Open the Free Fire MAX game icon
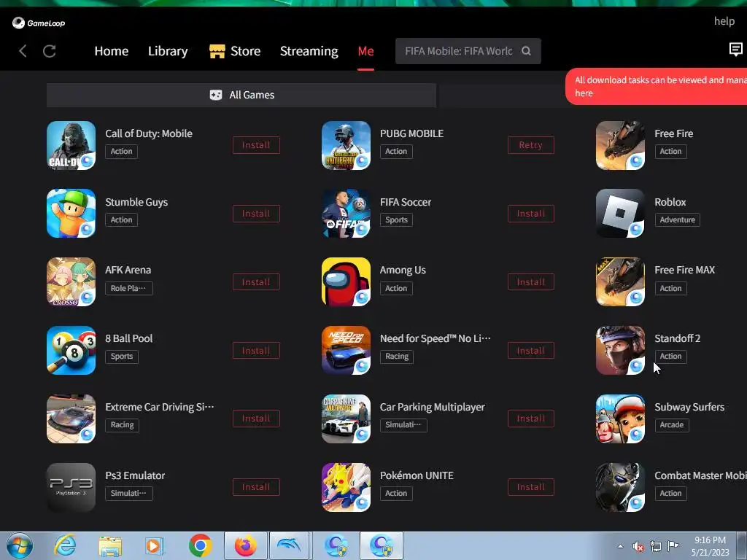The width and height of the screenshot is (747, 560). (x=620, y=282)
